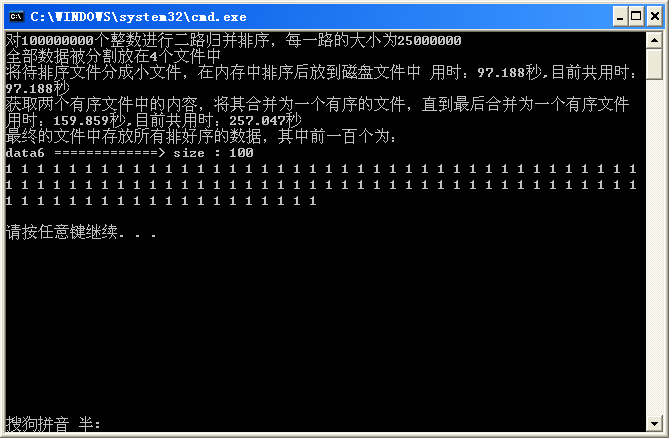
Task: Click the '159.859秒' merge time text
Action: pyautogui.click(x=89, y=120)
